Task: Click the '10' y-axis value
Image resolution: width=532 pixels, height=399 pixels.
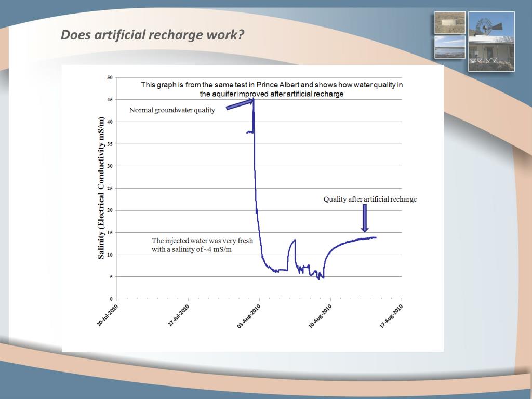Action: click(x=110, y=255)
